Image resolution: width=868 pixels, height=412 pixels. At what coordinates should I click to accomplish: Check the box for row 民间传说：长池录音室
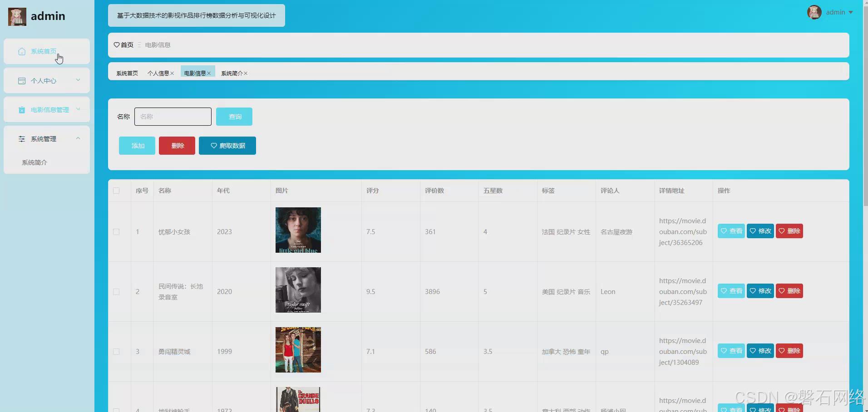point(116,292)
